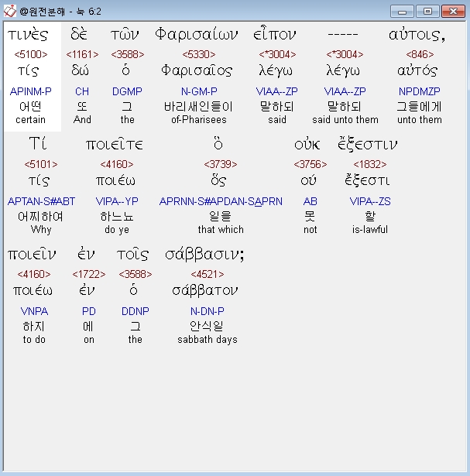This screenshot has width=470, height=476.
Task: Click the English gloss is-lawful
Action: (x=370, y=230)
